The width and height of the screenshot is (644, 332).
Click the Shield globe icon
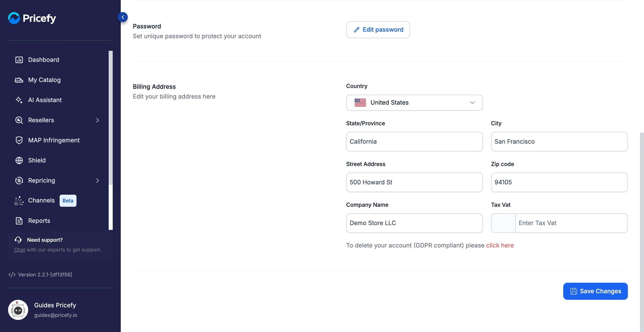click(19, 160)
